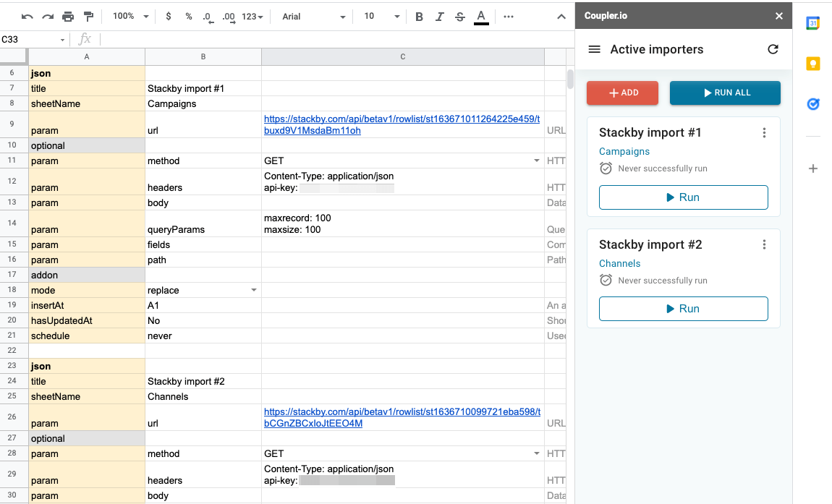Open the Campaigns sheet link
The image size is (832, 504).
click(624, 151)
